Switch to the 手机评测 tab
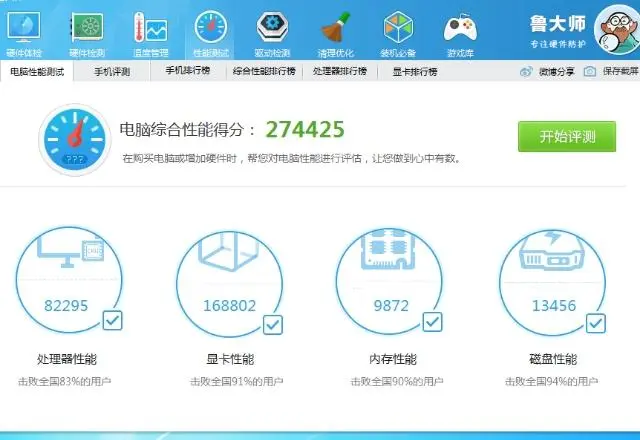This screenshot has width=640, height=440. pyautogui.click(x=112, y=72)
